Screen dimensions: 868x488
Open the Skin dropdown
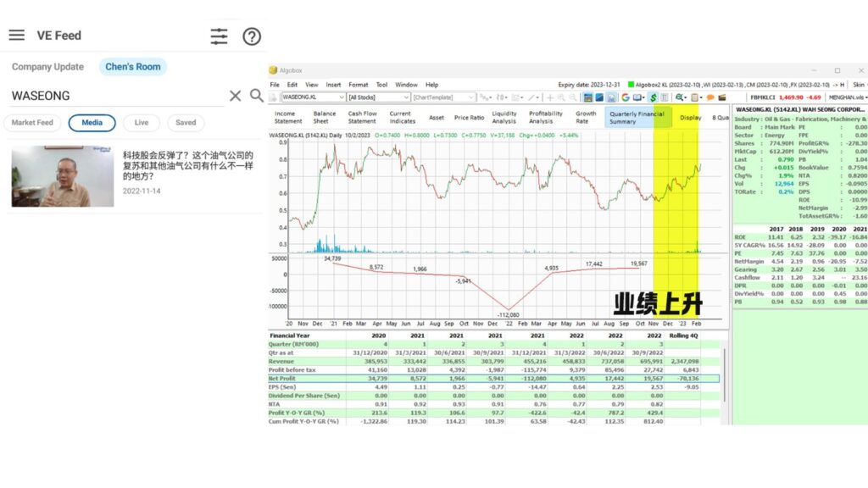pos(860,85)
